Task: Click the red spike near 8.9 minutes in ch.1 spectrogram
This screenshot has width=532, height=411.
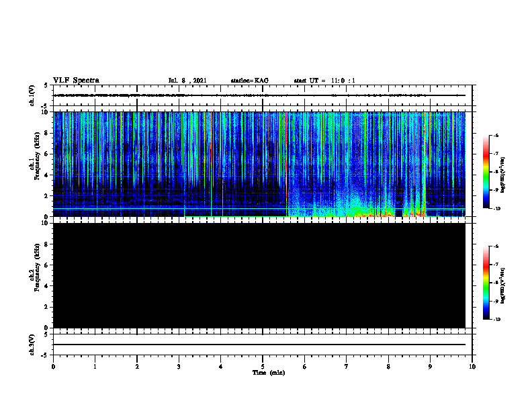Action: [425, 164]
